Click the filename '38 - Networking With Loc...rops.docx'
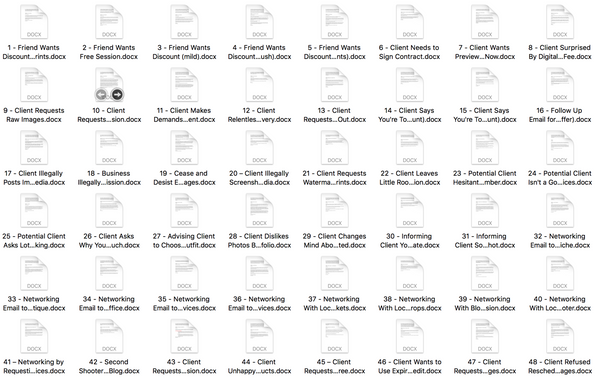Screen dimensions: 600x380 [x=410, y=303]
